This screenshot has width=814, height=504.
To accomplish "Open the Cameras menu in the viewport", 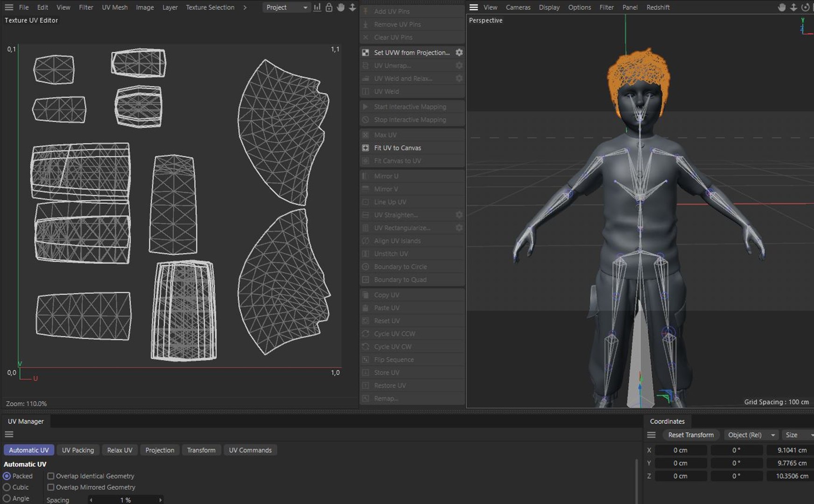I will (518, 7).
